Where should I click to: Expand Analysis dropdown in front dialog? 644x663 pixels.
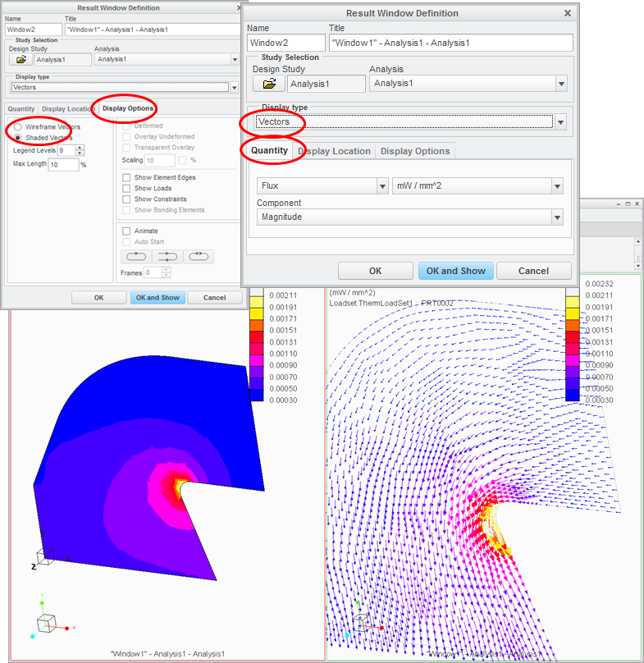[561, 84]
